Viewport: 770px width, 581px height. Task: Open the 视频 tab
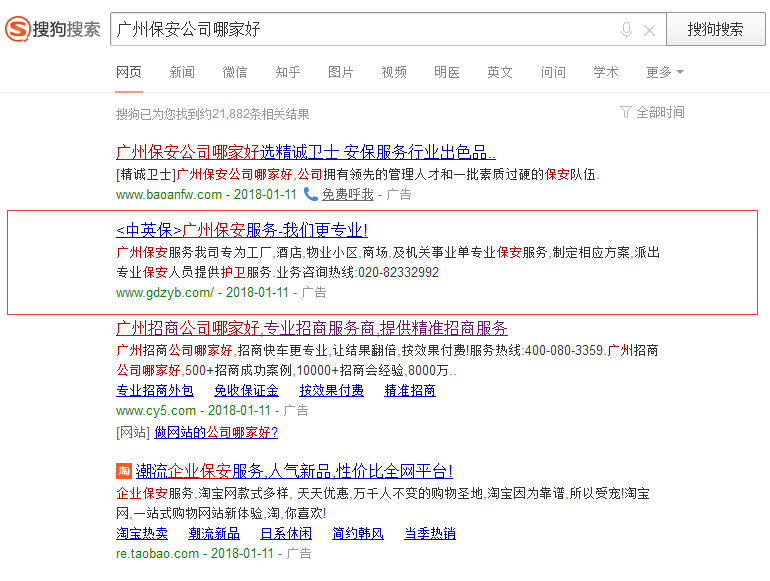pyautogui.click(x=394, y=72)
